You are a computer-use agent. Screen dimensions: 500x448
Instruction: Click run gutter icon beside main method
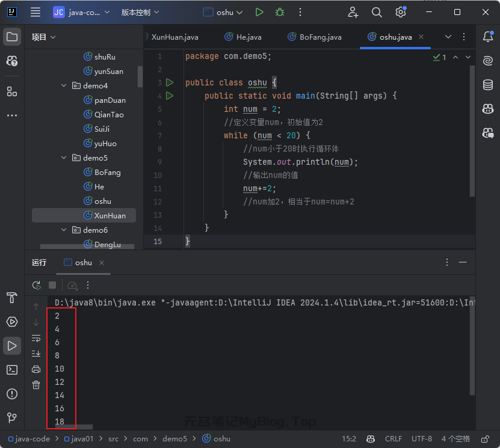point(170,96)
